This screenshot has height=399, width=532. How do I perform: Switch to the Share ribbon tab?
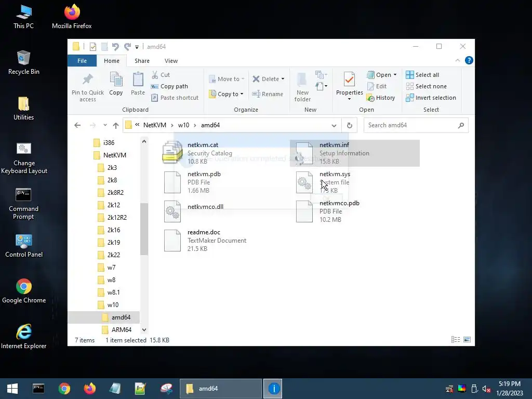(x=142, y=61)
